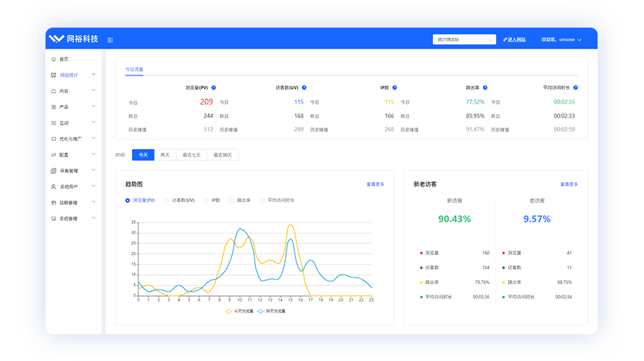Click today's PV value 209

point(206,102)
